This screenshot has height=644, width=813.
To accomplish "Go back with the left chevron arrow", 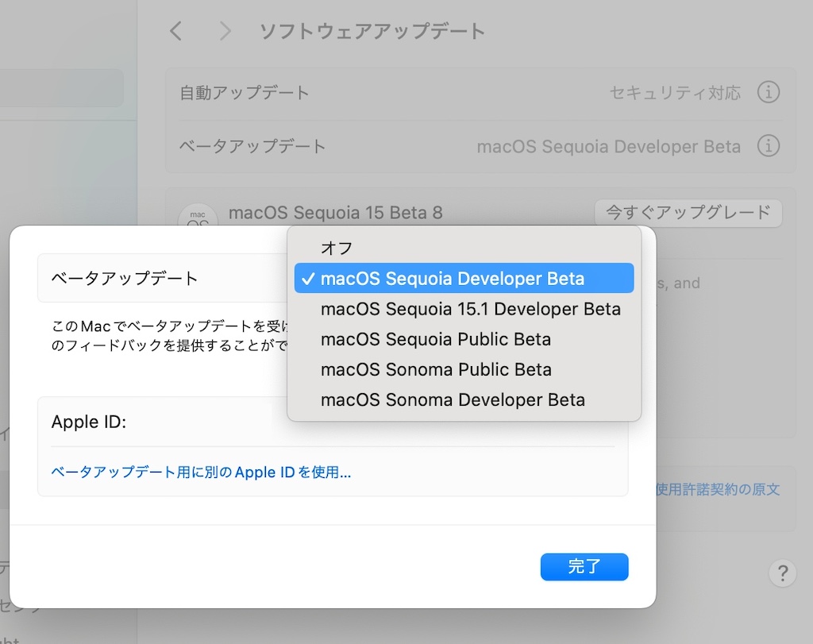I will tap(176, 31).
